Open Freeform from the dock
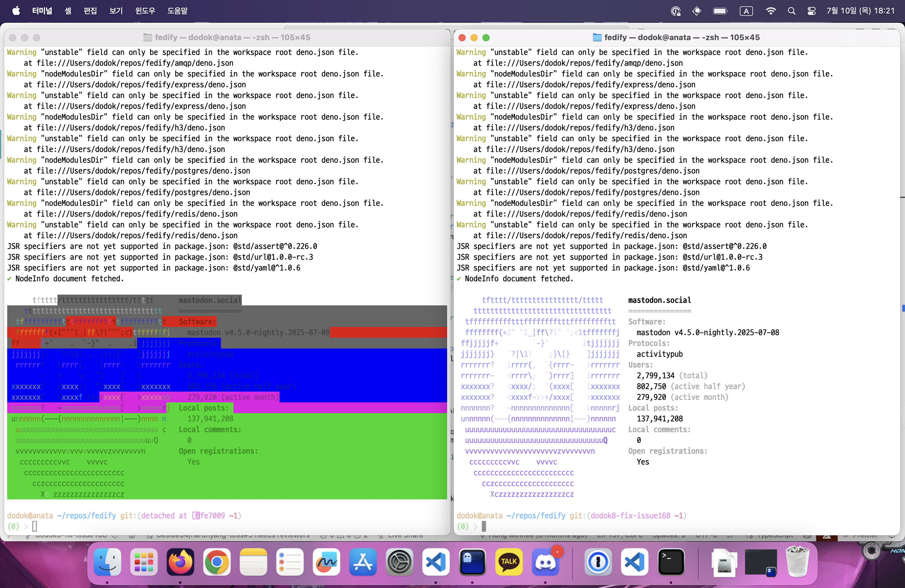Image resolution: width=905 pixels, height=588 pixels. click(326, 562)
